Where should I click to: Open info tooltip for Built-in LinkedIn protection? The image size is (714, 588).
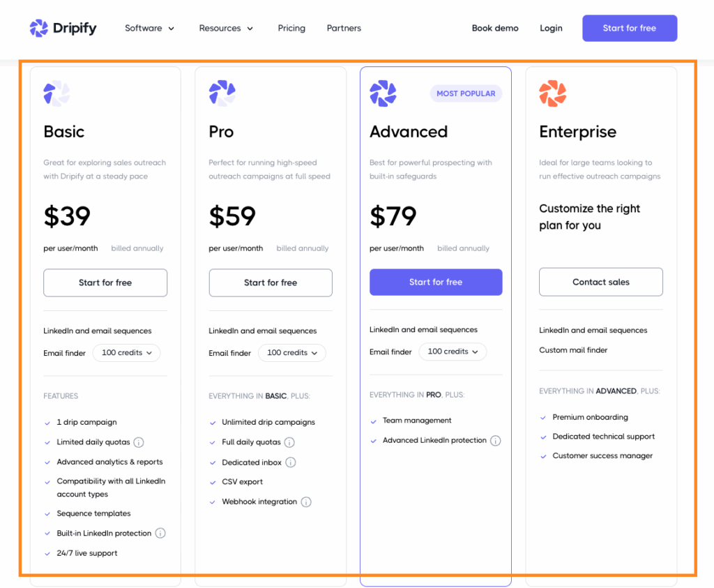coord(160,533)
